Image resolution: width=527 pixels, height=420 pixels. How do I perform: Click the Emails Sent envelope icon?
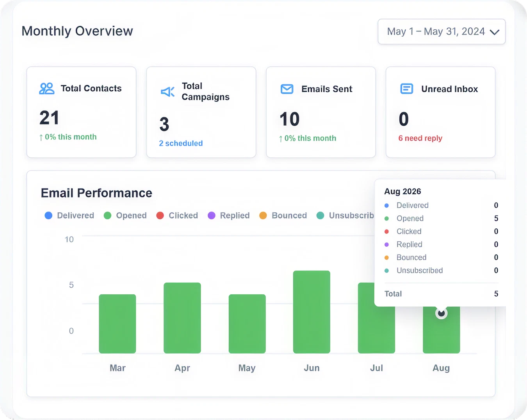click(x=287, y=89)
